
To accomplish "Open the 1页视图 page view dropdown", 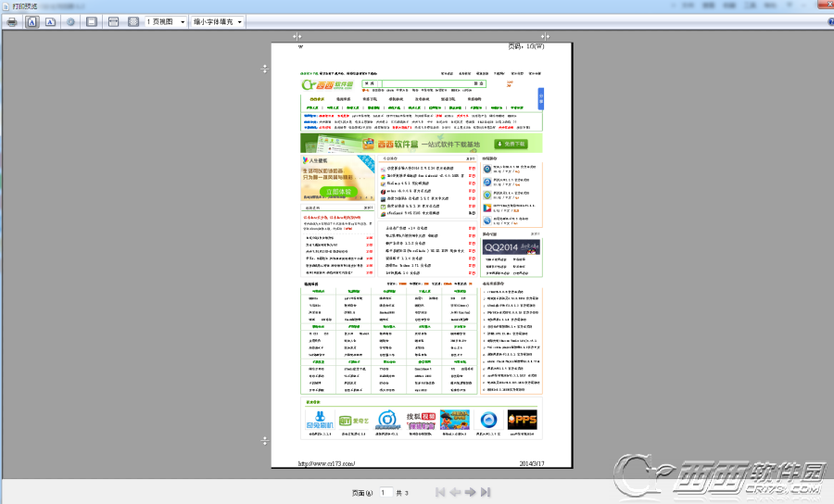I will pos(166,22).
